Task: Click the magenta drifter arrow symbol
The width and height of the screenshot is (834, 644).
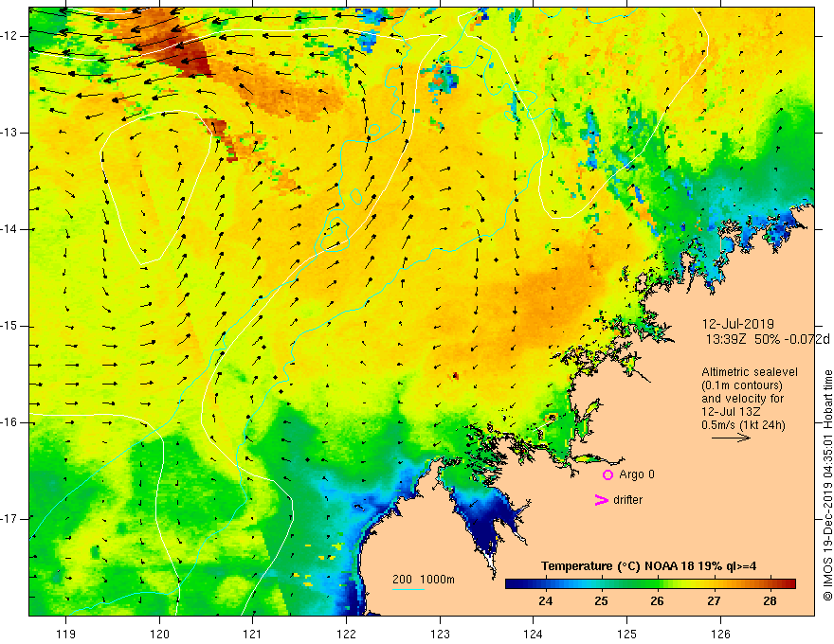Action: click(x=602, y=500)
